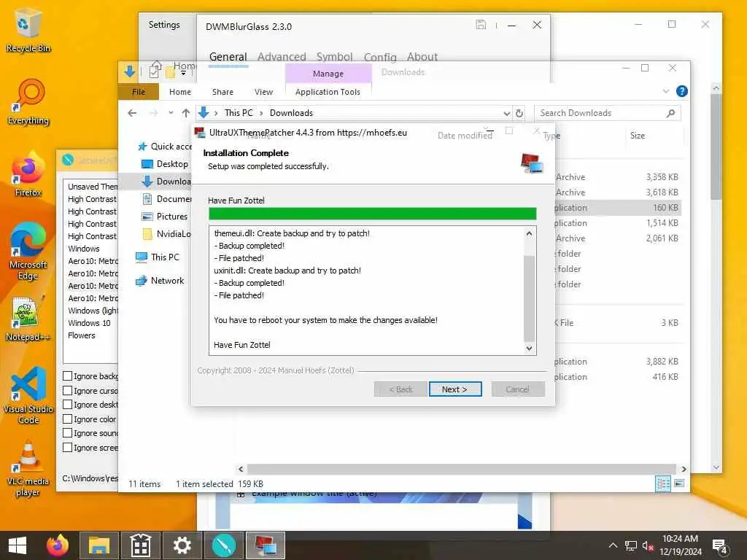This screenshot has width=747, height=560.
Task: Open Recycle Bin desktop icon
Action: tap(28, 31)
